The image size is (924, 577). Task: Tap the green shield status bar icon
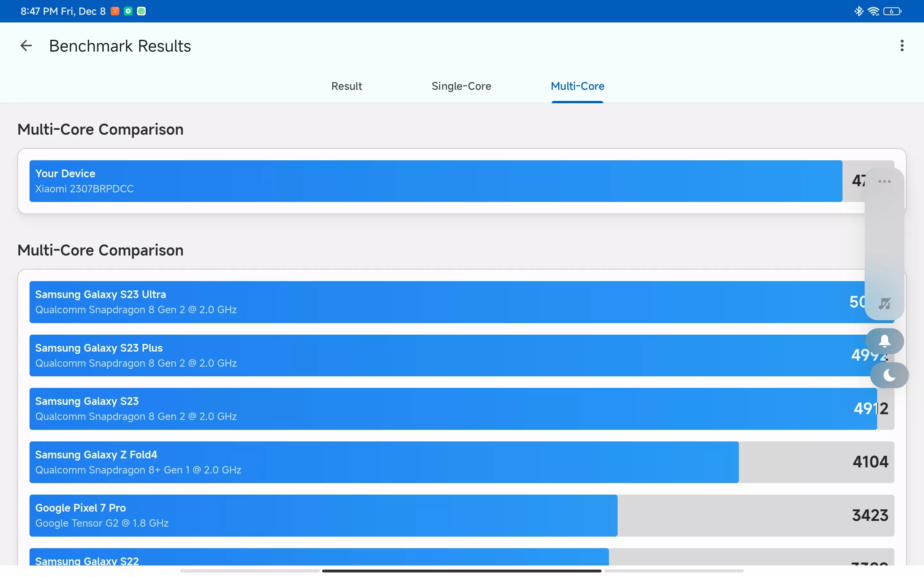pyautogui.click(x=128, y=11)
